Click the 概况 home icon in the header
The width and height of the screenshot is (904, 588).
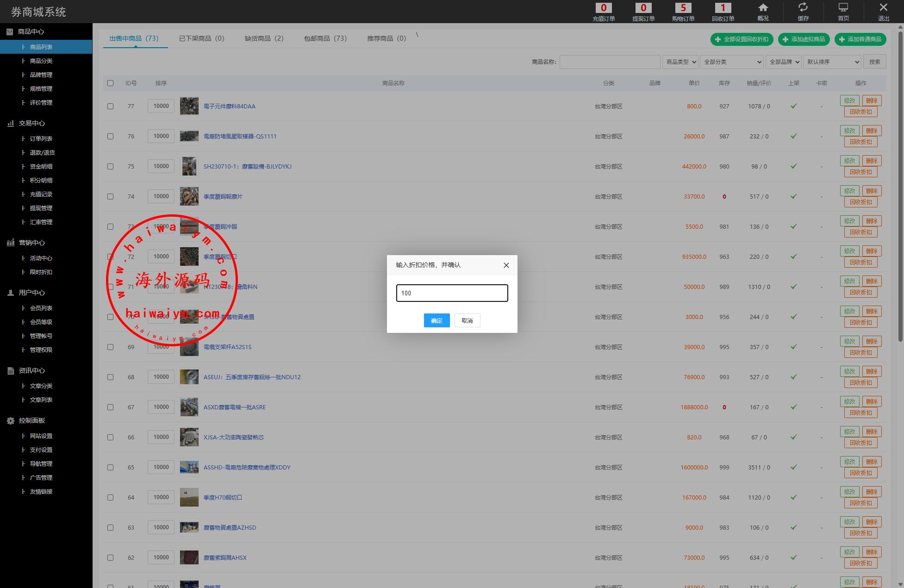763,8
